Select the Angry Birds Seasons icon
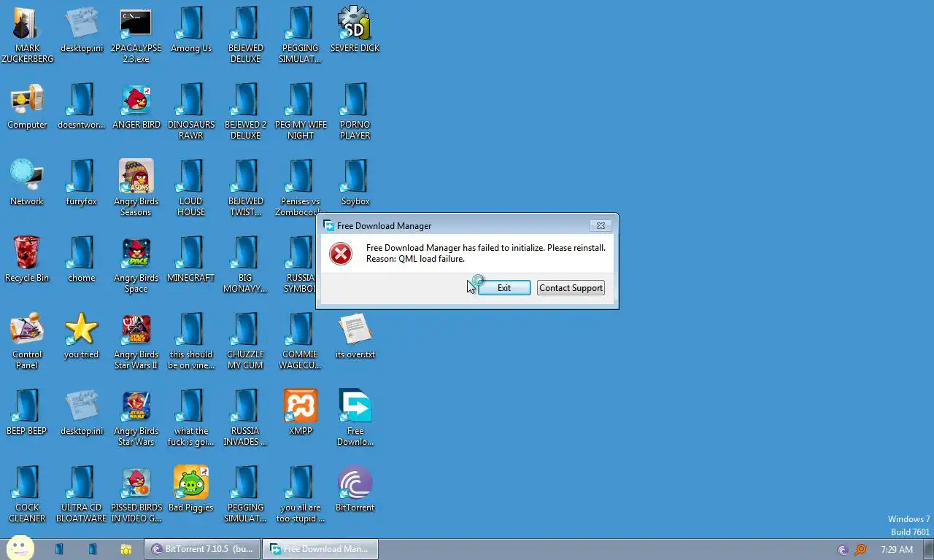This screenshot has height=560, width=934. pos(136,187)
